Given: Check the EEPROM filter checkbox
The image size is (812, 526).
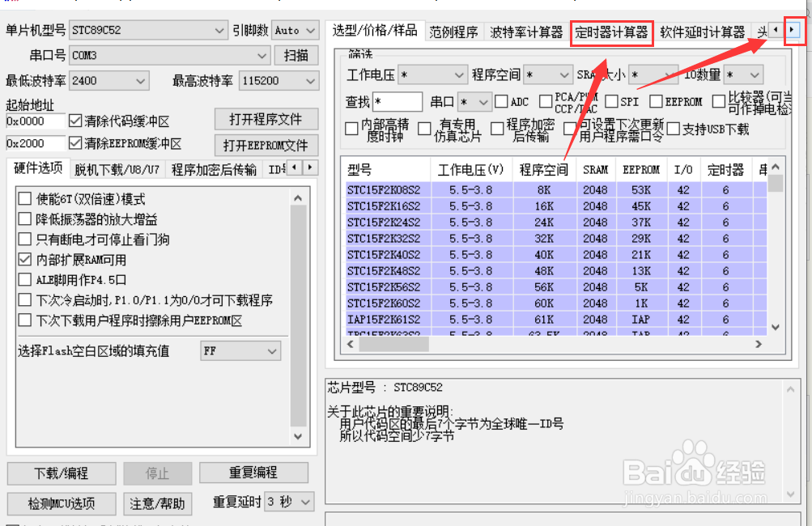Looking at the screenshot, I should point(656,101).
